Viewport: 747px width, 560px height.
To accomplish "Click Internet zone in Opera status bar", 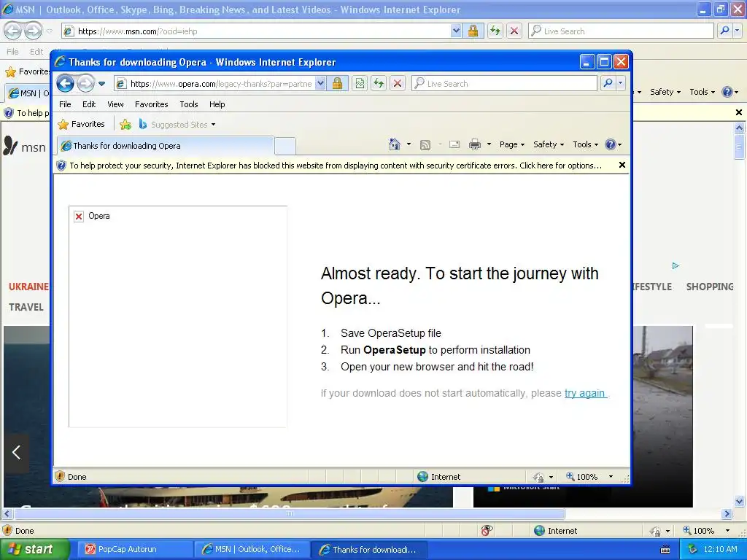I will (x=438, y=477).
